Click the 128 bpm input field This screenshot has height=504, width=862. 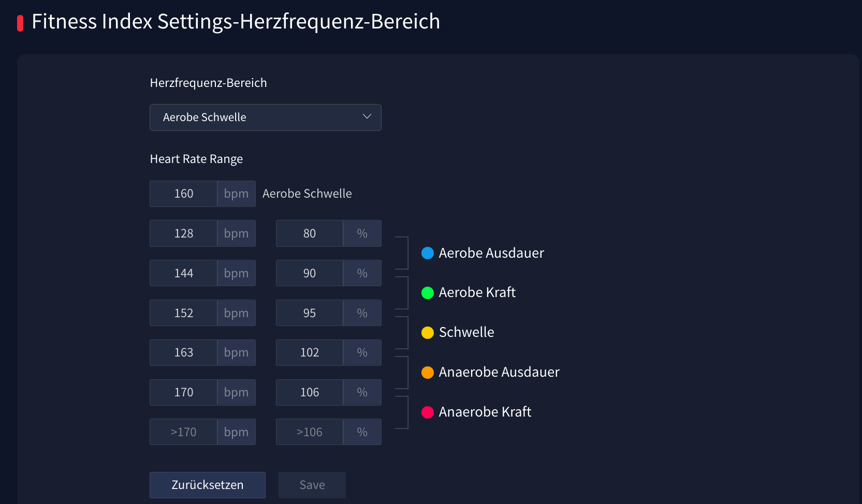point(184,234)
